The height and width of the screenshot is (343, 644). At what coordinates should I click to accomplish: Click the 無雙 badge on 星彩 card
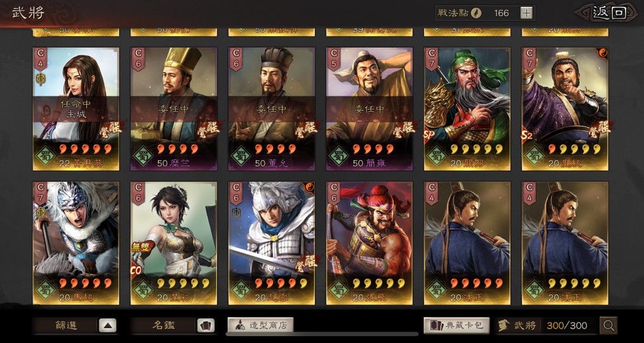(x=142, y=246)
